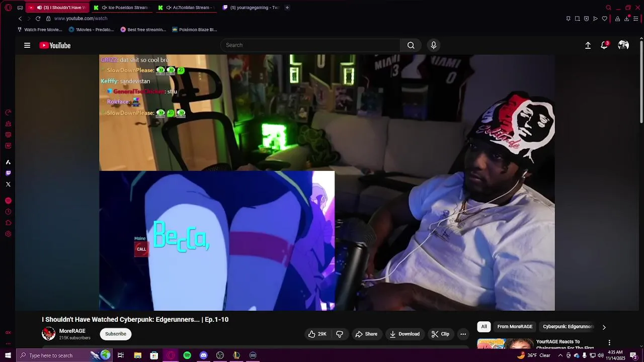Toggle the ad blocker shield icon

586,19
